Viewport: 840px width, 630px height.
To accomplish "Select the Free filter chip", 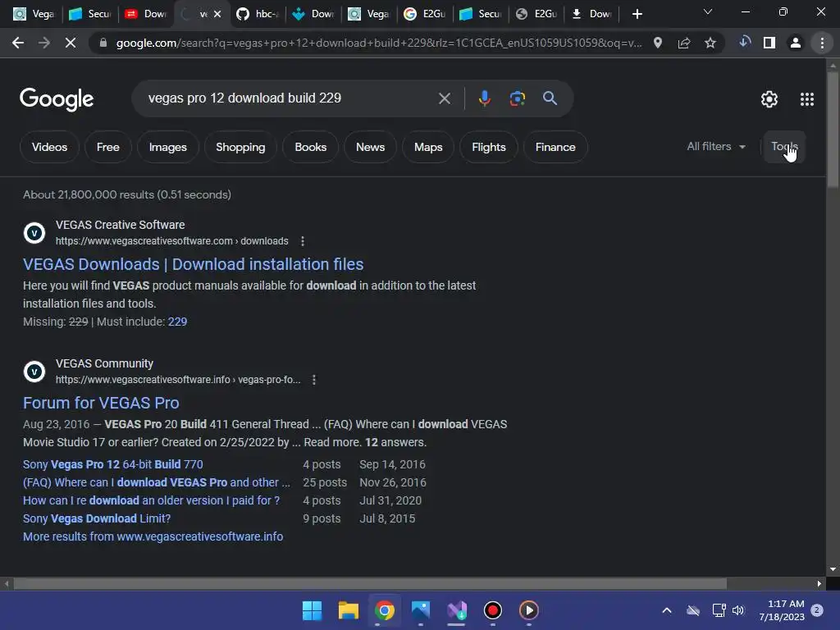I will click(x=107, y=147).
